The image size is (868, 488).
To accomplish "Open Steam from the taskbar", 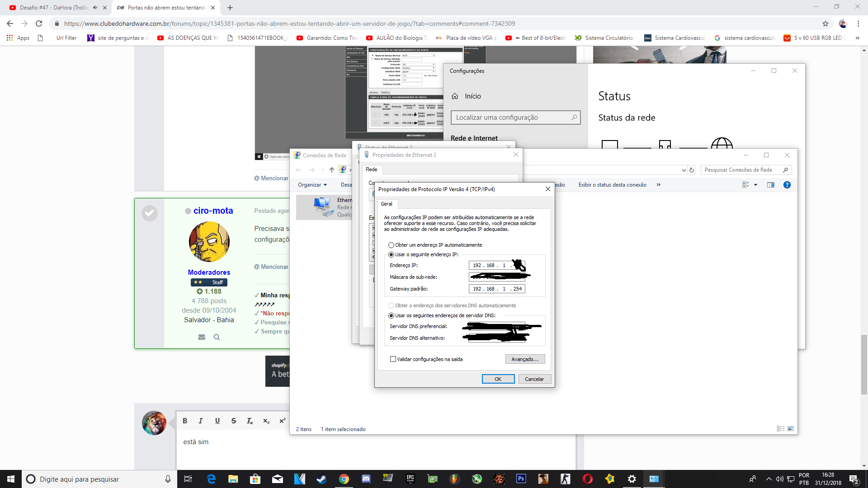I will click(321, 479).
